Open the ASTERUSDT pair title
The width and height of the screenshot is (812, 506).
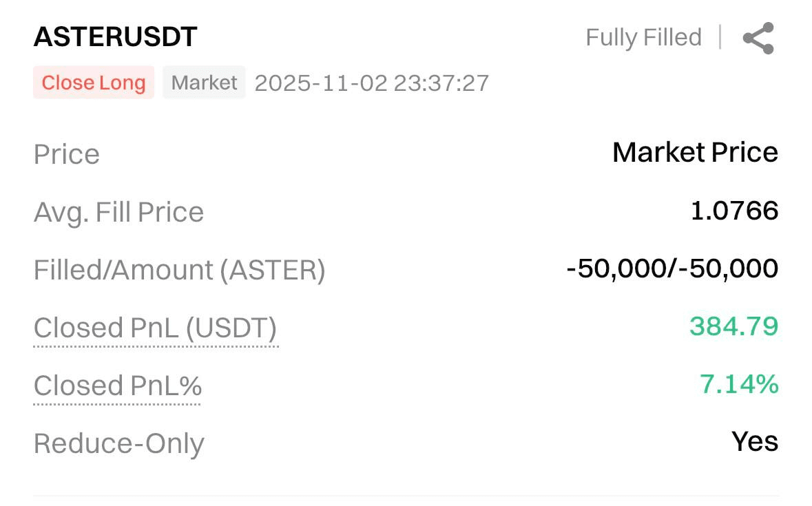[115, 37]
